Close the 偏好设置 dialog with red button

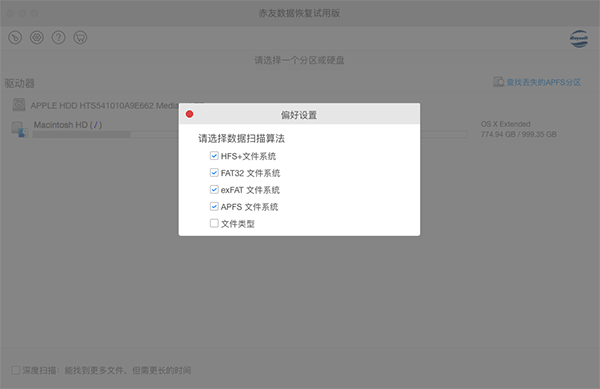coord(189,114)
